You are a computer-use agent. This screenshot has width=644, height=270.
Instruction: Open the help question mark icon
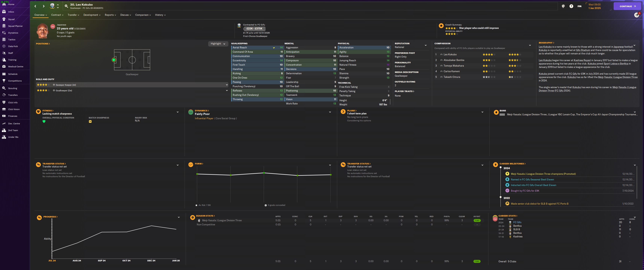tap(571, 6)
